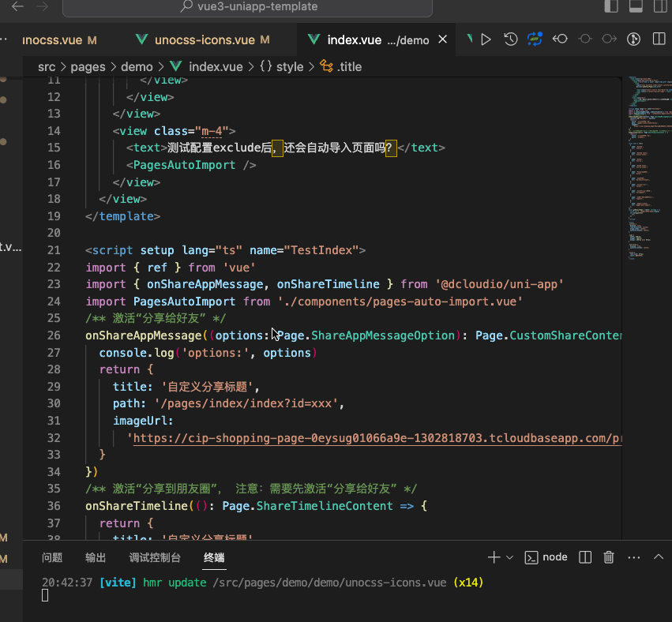Open the terminal profile dropdown chevron
This screenshot has width=672, height=622.
509,557
